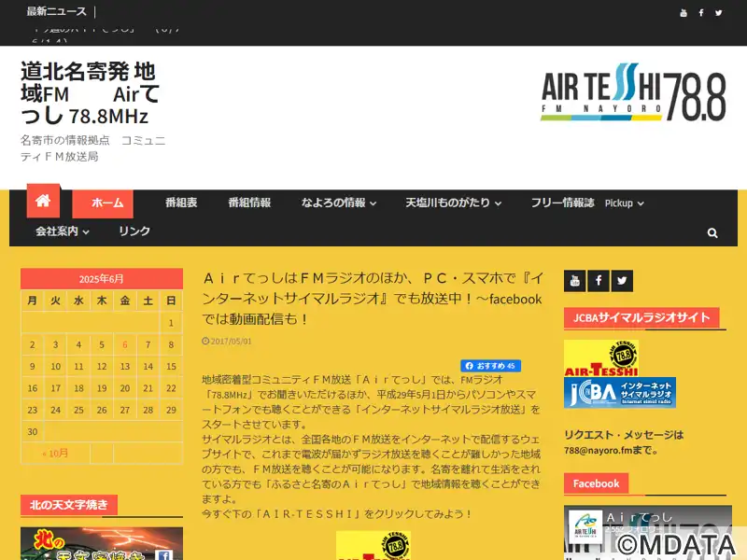Screen dimensions: 747x560
Task: Open Facebook square icon in right sidebar
Action: tap(599, 281)
